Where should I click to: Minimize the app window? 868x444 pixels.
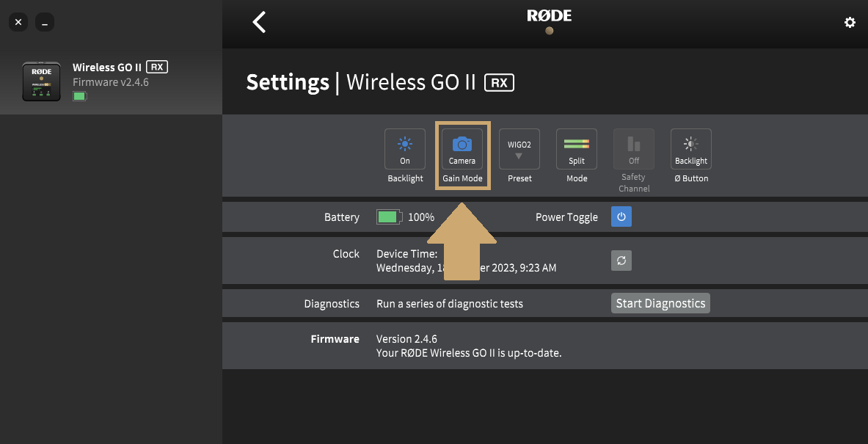click(x=45, y=22)
